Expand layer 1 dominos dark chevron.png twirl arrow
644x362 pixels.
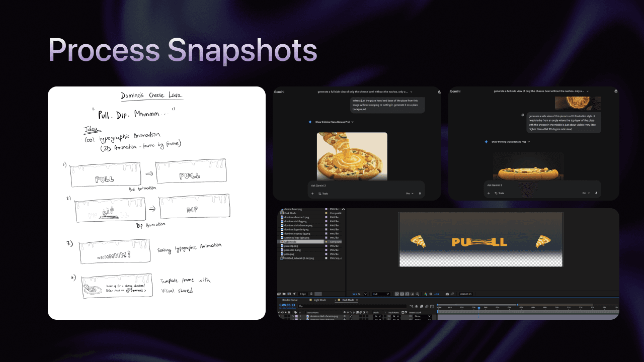pos(293,316)
